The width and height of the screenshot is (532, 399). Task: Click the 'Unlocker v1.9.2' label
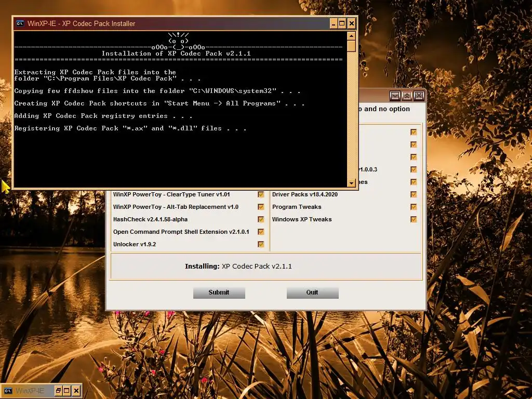click(135, 244)
